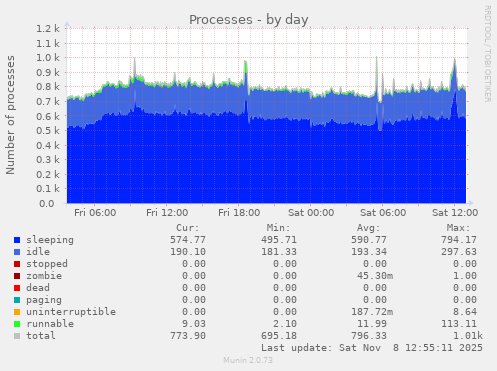Image resolution: width=497 pixels, height=371 pixels.
Task: Click the 'Min:' column header
Action: point(278,228)
